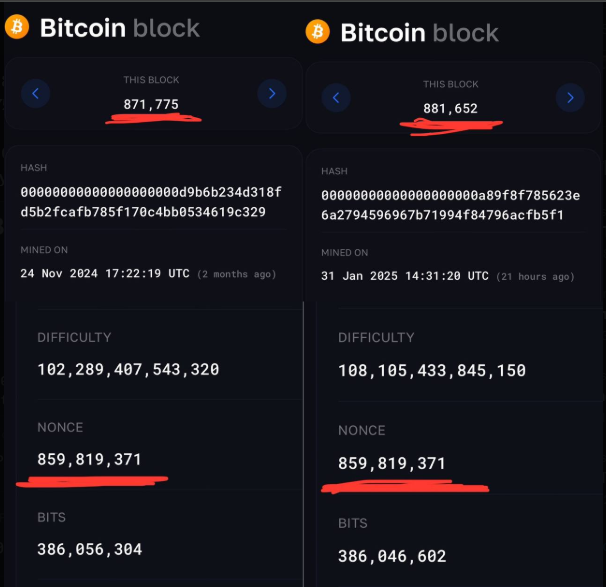The width and height of the screenshot is (606, 587).
Task: Click the left panel 'Bitcoin block' heading
Action: 120,28
